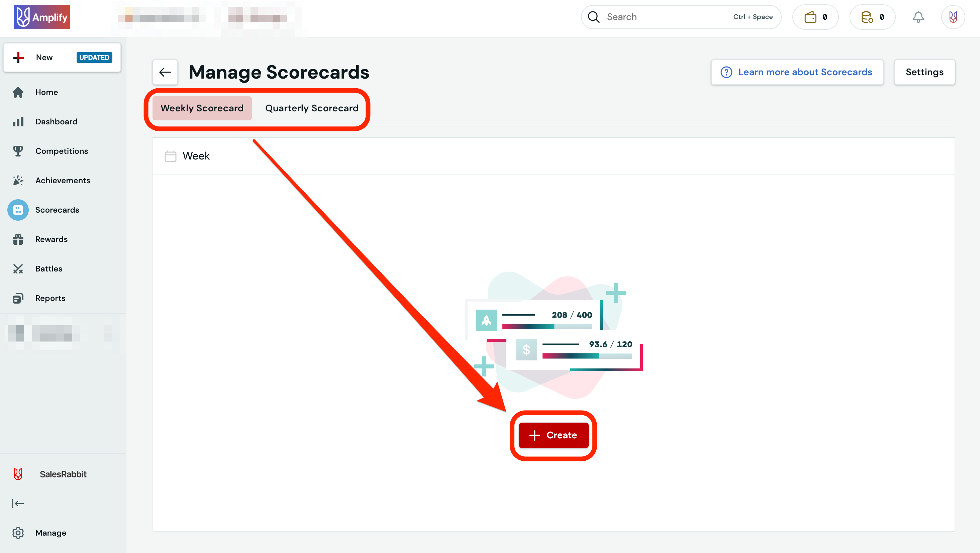Select the Weekly Scorecard tab
Viewport: 980px width, 553px height.
pyautogui.click(x=202, y=108)
